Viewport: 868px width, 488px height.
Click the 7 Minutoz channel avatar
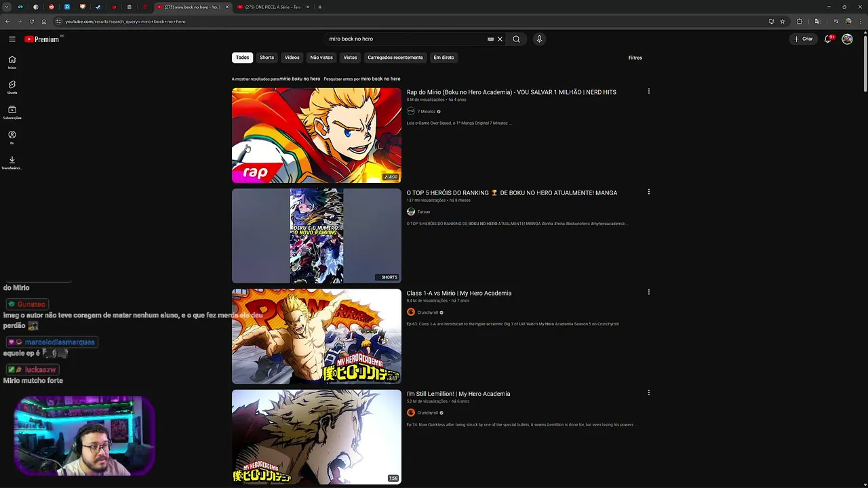(x=410, y=111)
